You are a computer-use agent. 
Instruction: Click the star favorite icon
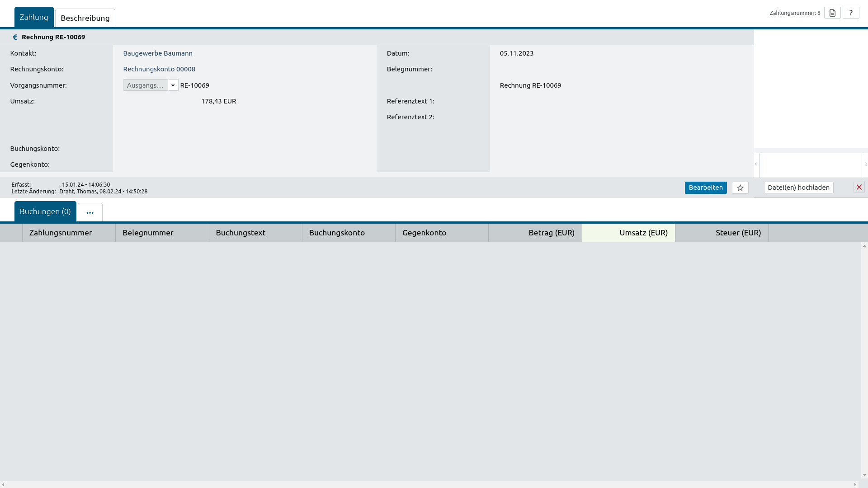pos(740,188)
